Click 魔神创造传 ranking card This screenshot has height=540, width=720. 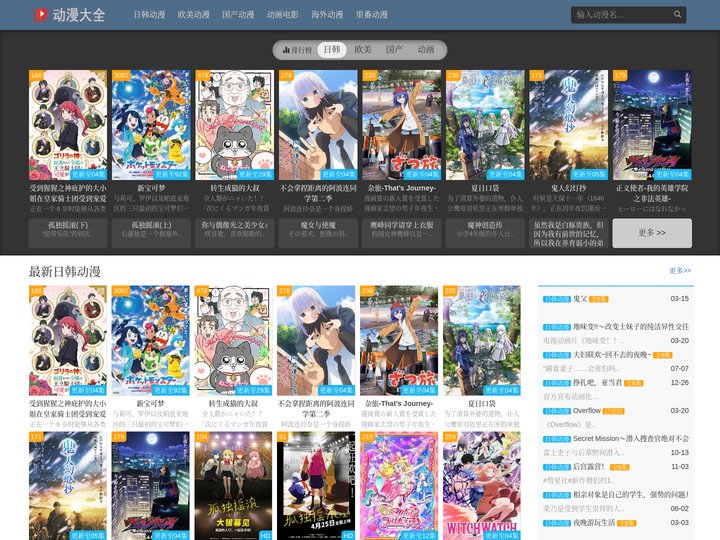point(485,233)
